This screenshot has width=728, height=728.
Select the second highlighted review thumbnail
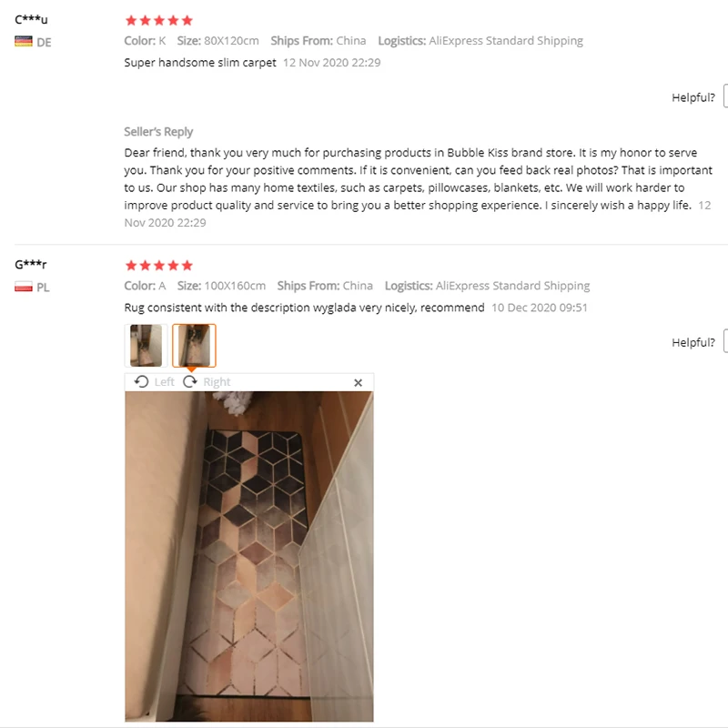194,346
